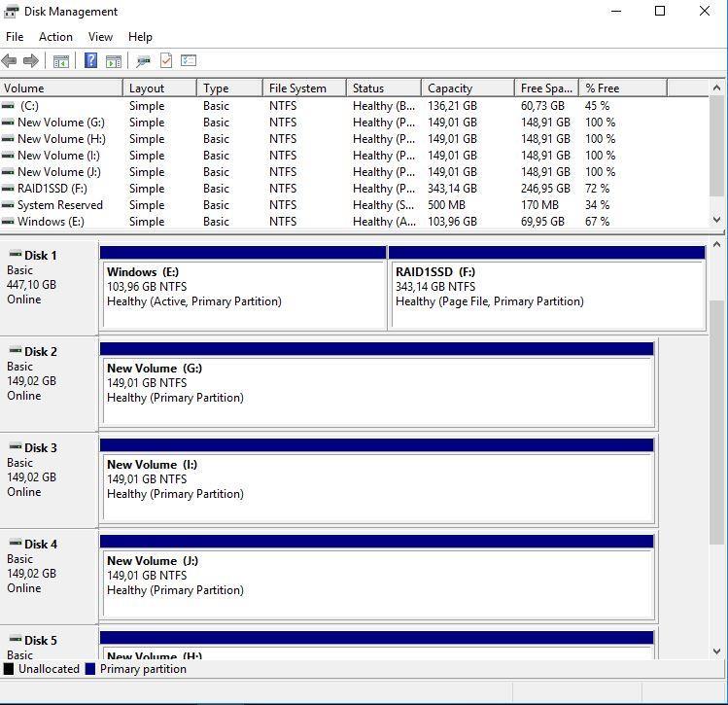728x705 pixels.
Task: Click the Back arrow toolbar icon
Action: tap(10, 61)
